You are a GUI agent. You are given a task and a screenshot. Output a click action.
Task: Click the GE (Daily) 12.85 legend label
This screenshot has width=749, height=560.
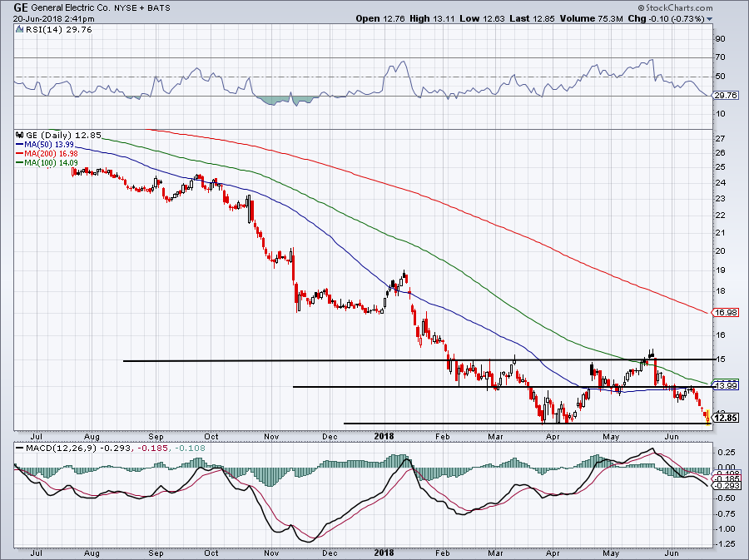pos(63,135)
